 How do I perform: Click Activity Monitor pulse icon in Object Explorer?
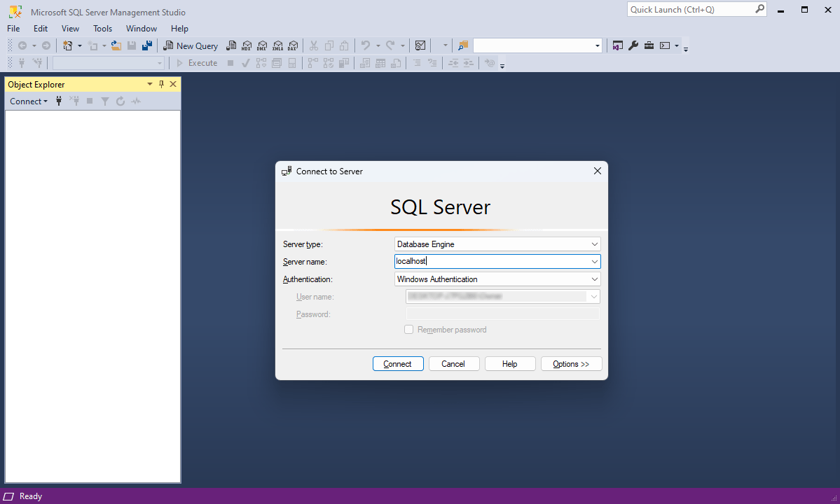click(136, 101)
